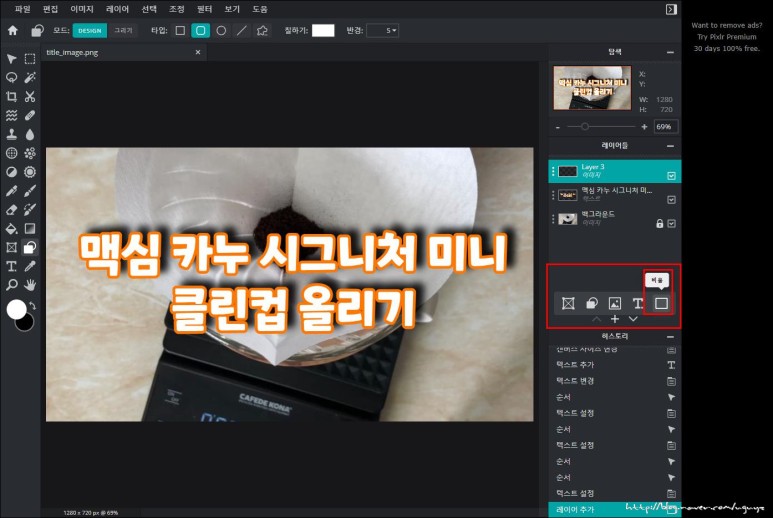Select the Frame tool in the toolbox
Image resolution: width=773 pixels, height=518 pixels.
point(11,247)
